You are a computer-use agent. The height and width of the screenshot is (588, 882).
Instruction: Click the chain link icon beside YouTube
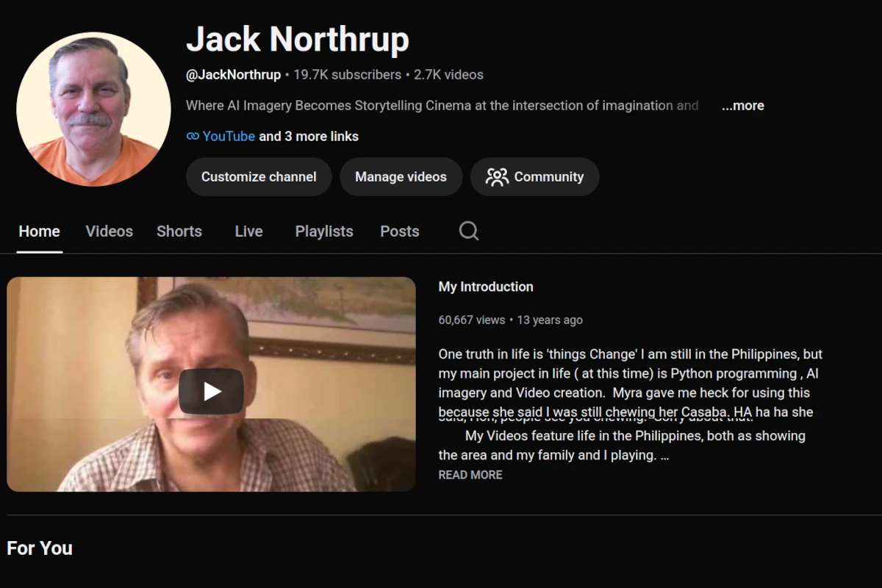[193, 137]
